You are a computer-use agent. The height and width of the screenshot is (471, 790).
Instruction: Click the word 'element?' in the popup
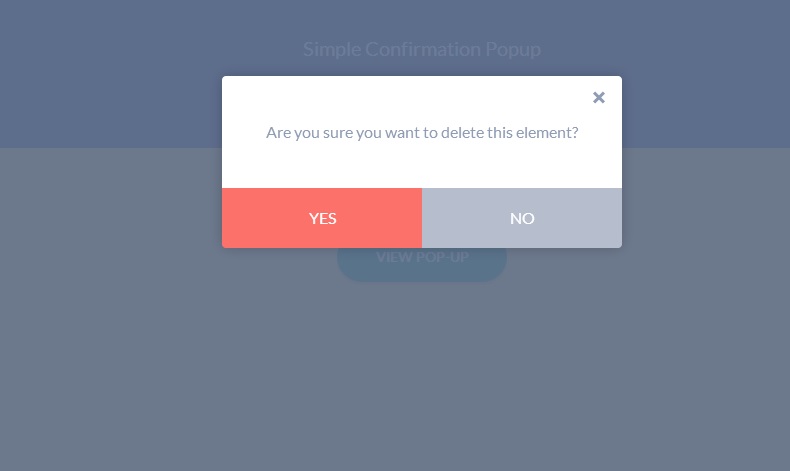(547, 132)
